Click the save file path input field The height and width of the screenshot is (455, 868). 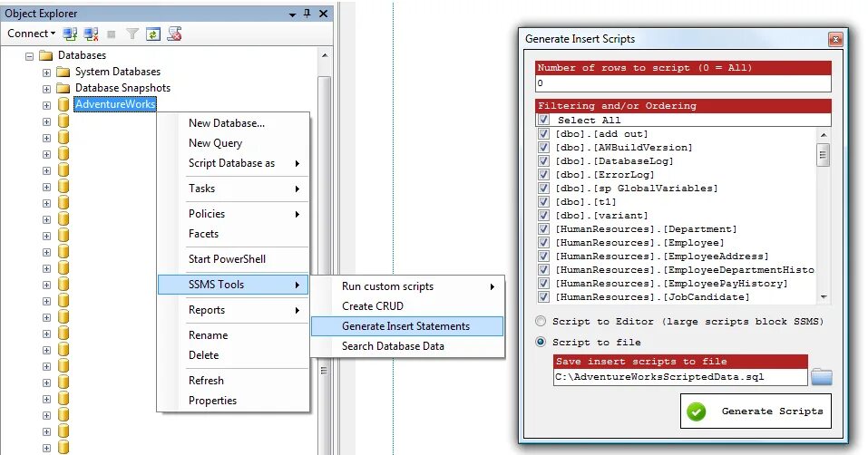coord(680,377)
